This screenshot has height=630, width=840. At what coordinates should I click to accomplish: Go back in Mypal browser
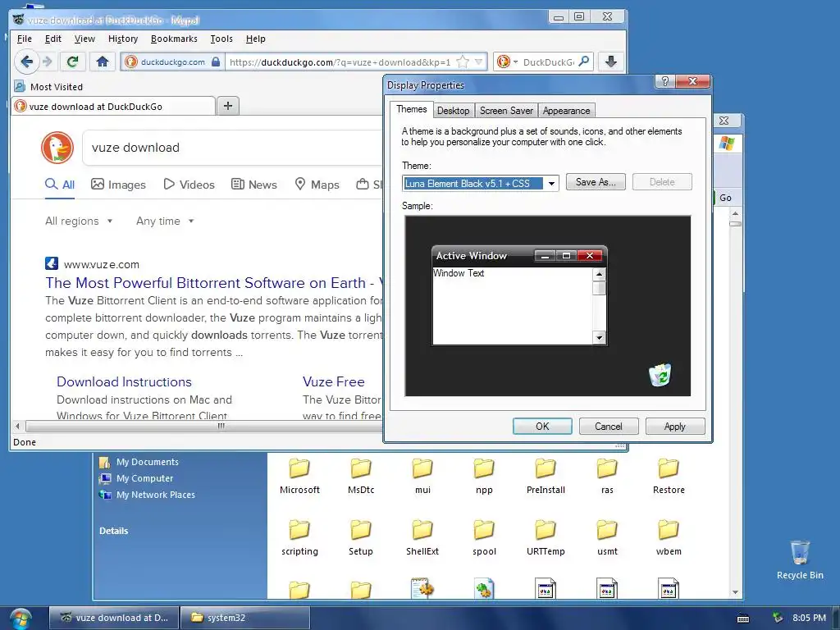[27, 62]
